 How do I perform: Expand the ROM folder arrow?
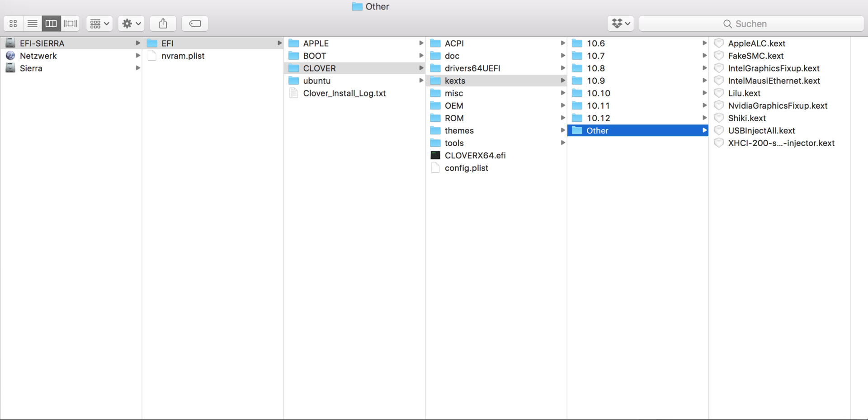563,118
